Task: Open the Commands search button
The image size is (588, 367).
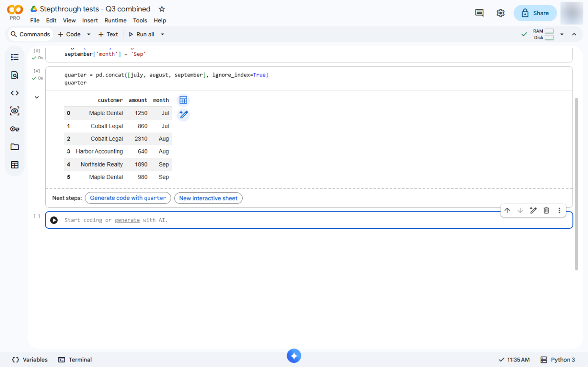Action: [30, 34]
